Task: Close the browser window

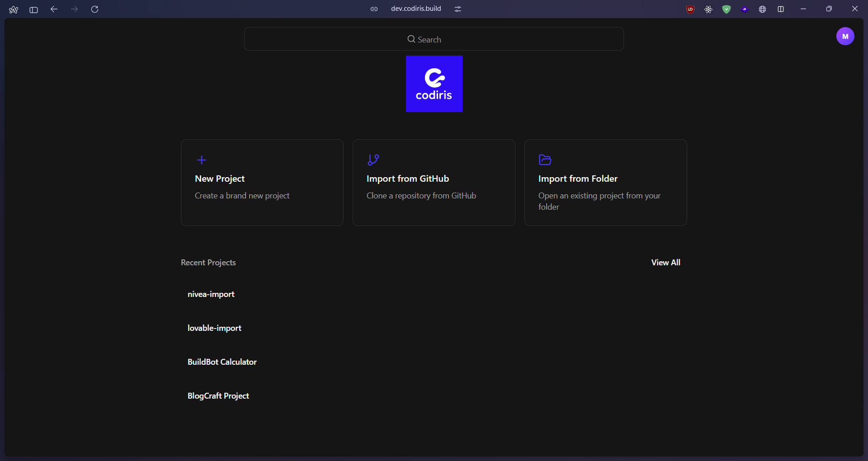Action: pyautogui.click(x=854, y=9)
